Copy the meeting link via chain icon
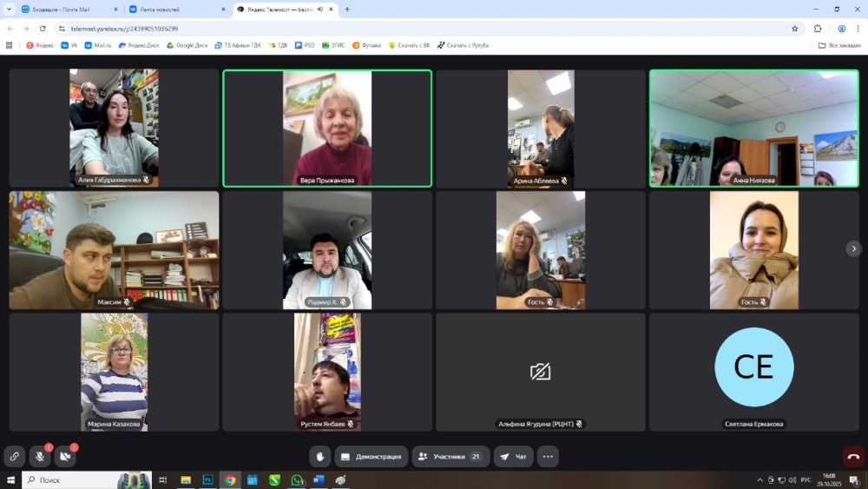Screen dimensions: 868x489 point(14,456)
